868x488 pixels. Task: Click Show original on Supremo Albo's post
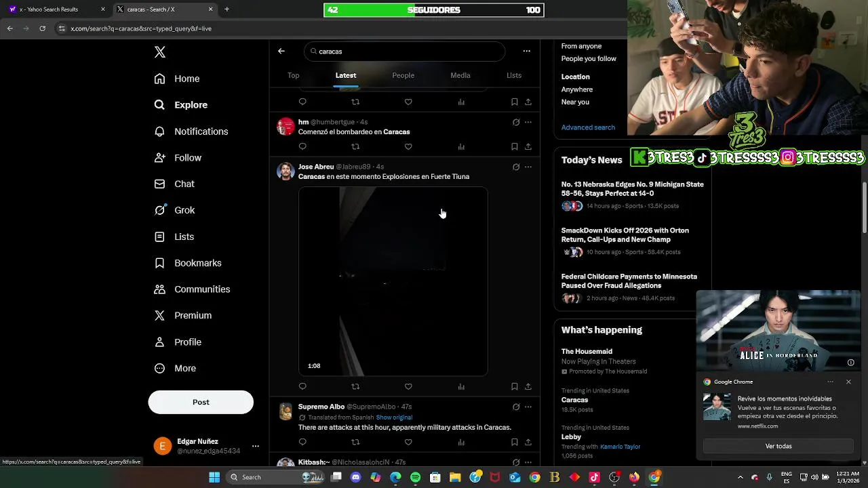click(394, 418)
